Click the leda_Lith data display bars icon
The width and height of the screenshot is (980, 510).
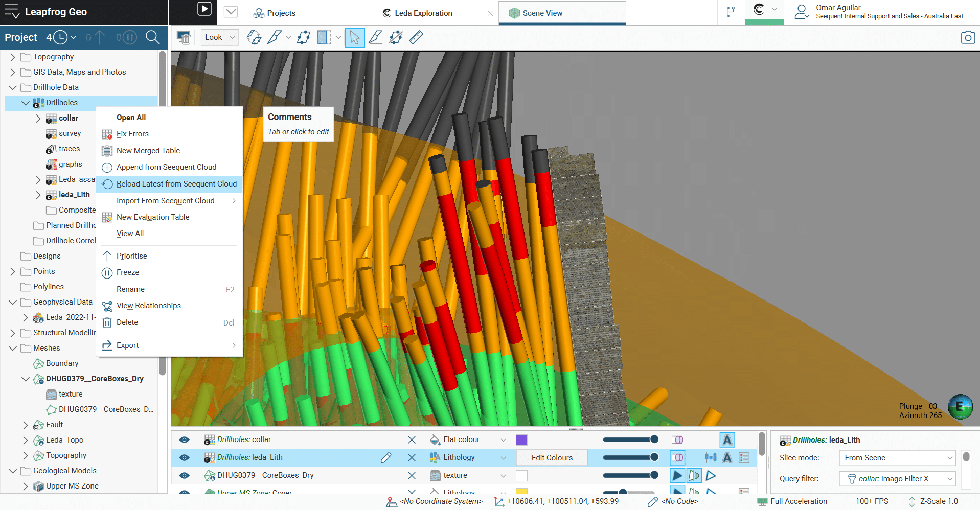coord(711,458)
